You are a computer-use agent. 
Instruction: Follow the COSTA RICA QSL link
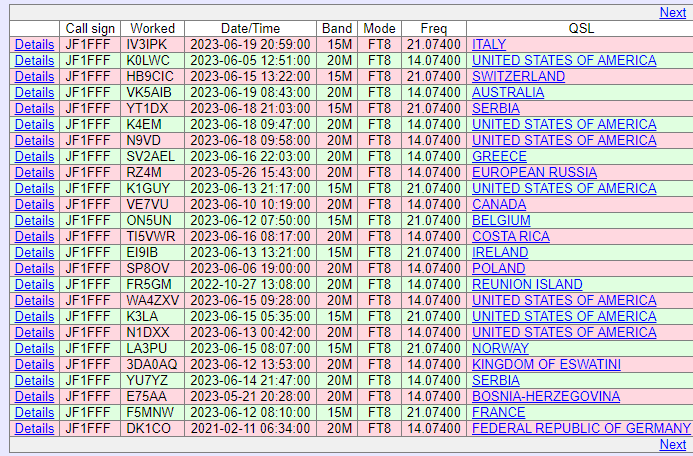511,236
